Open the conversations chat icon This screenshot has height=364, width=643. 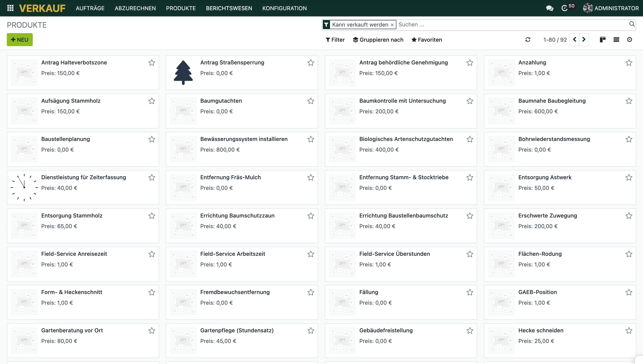[x=549, y=8]
